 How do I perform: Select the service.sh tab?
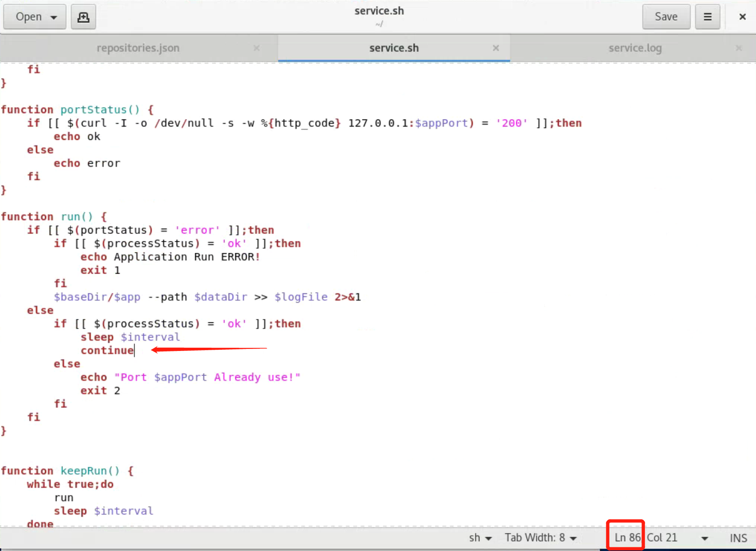[x=394, y=48]
